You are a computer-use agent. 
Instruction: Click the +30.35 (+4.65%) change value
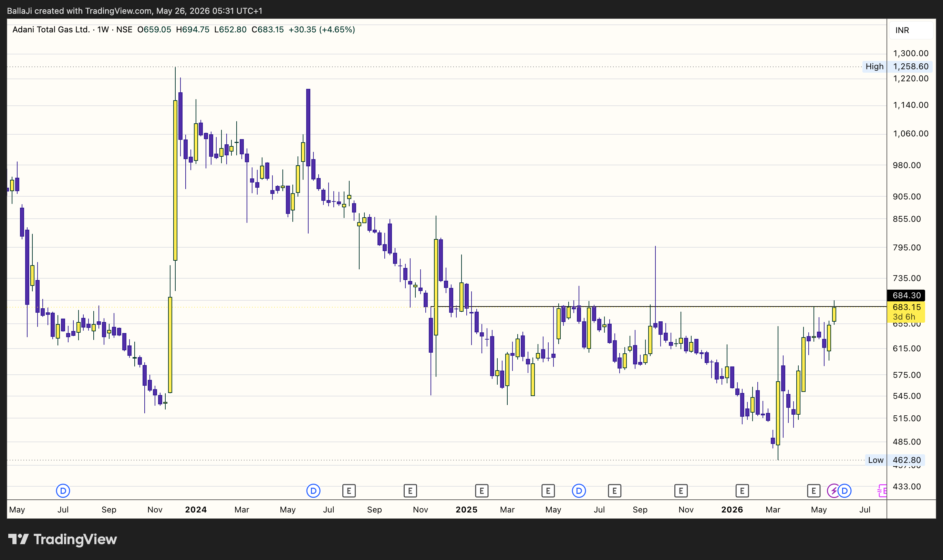322,29
